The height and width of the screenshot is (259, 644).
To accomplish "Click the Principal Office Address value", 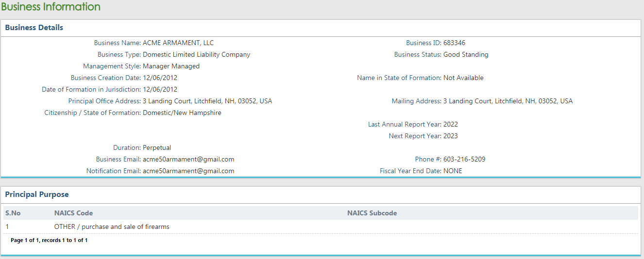I will click(x=207, y=101).
